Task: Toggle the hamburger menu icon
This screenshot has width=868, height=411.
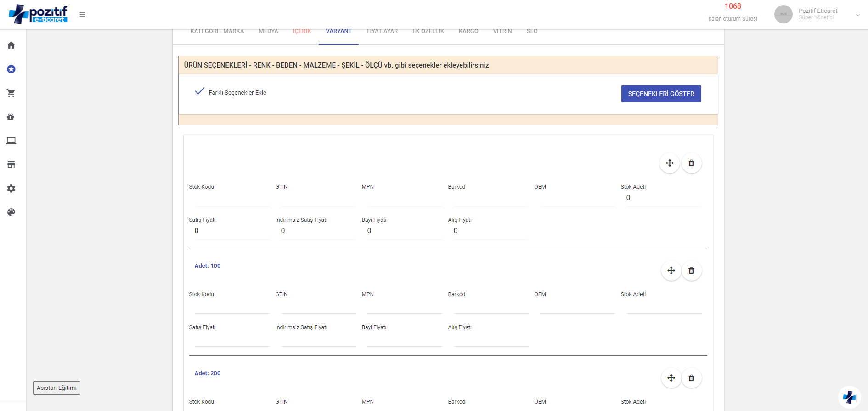Action: pyautogui.click(x=82, y=14)
